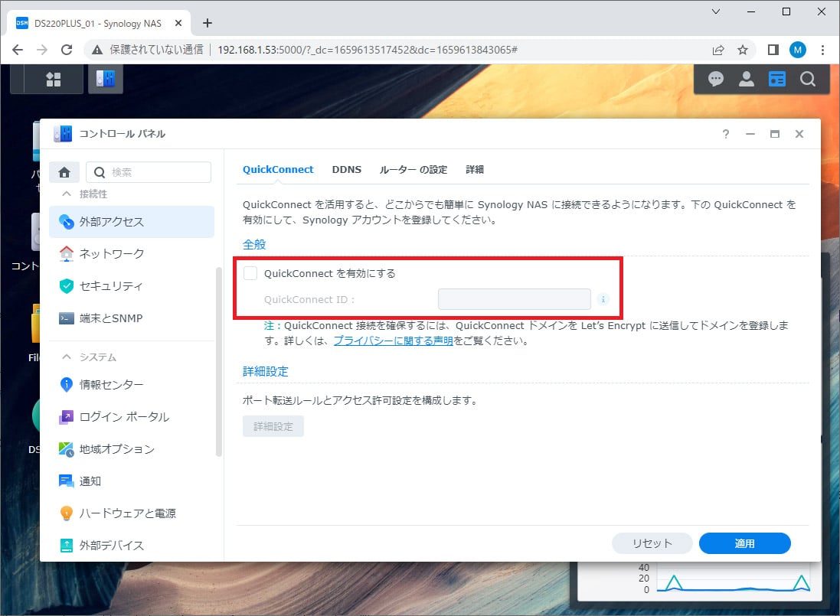Screen dimensions: 840x616
Task: Open a new browser tab
Action: [x=208, y=23]
